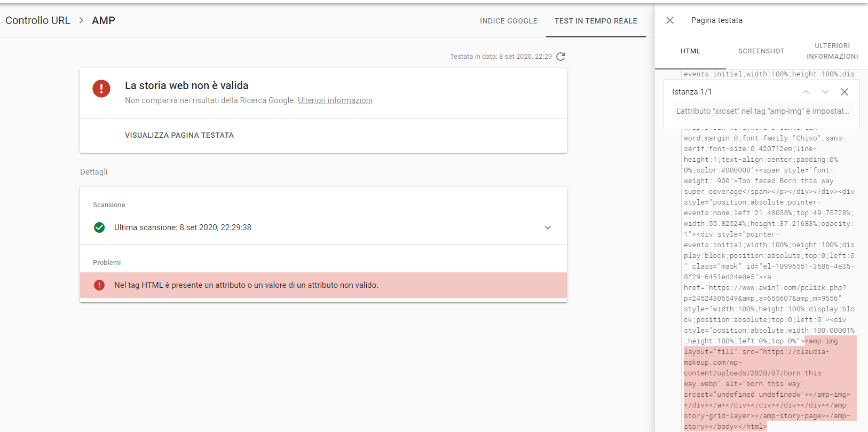
Task: Click the Ultima scansione row text
Action: point(183,227)
